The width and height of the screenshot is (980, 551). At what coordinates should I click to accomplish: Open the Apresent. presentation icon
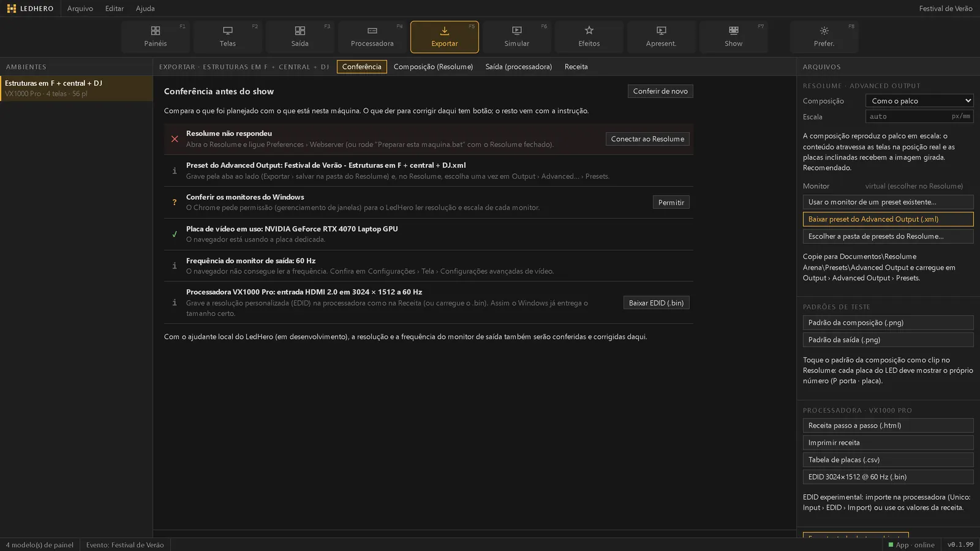click(661, 31)
